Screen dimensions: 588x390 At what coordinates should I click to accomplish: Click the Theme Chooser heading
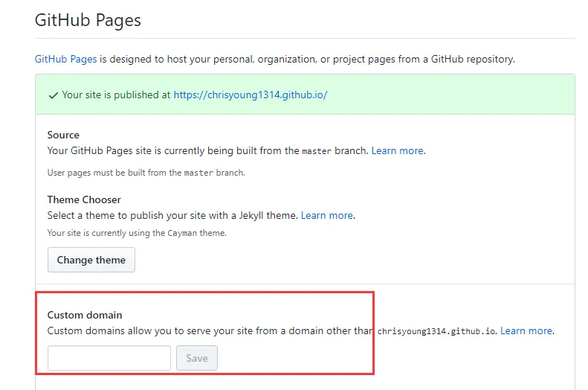click(x=84, y=199)
